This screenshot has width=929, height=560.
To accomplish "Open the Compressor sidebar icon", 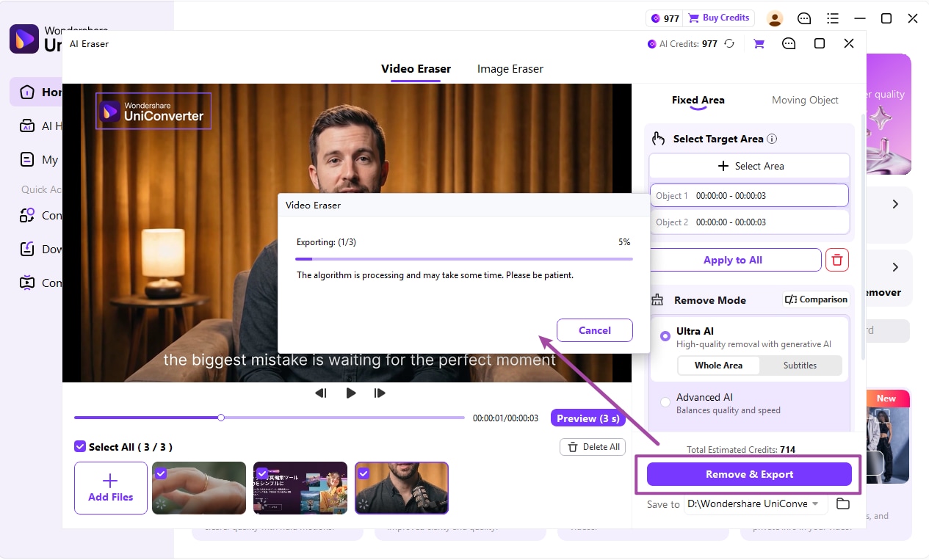I will (x=27, y=283).
